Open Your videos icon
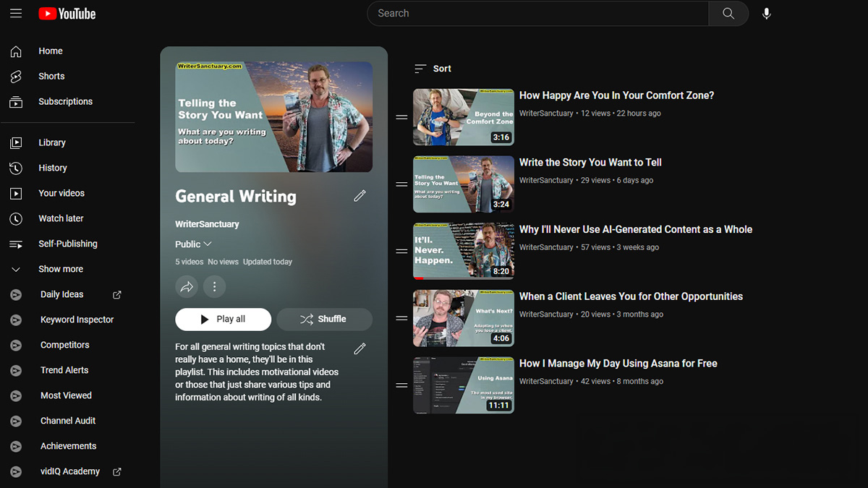This screenshot has height=488, width=868. coord(16,194)
